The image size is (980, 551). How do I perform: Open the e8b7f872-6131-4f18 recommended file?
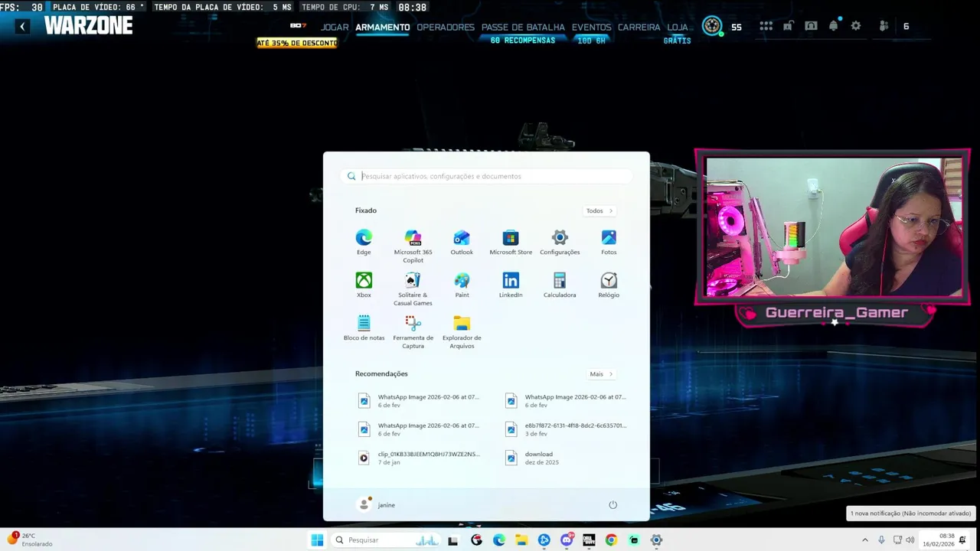567,429
